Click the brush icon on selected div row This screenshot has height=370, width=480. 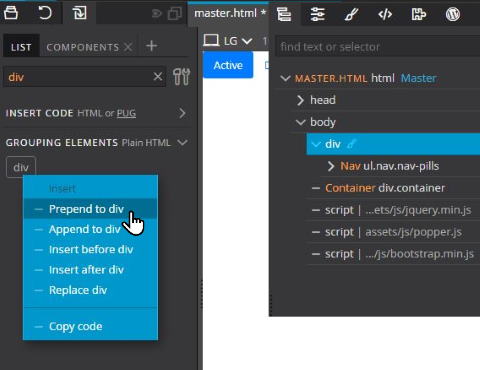pyautogui.click(x=351, y=144)
